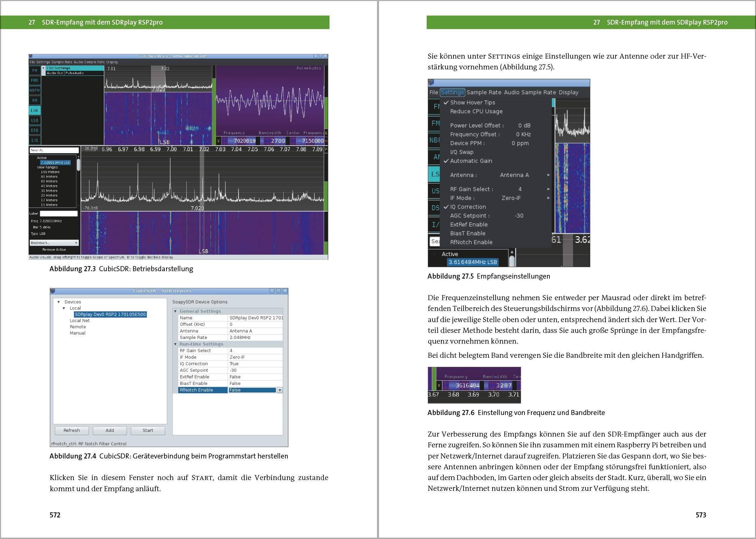756x539 pixels.
Task: Click Remove Active below the bookmark dropdown
Action: (x=54, y=250)
